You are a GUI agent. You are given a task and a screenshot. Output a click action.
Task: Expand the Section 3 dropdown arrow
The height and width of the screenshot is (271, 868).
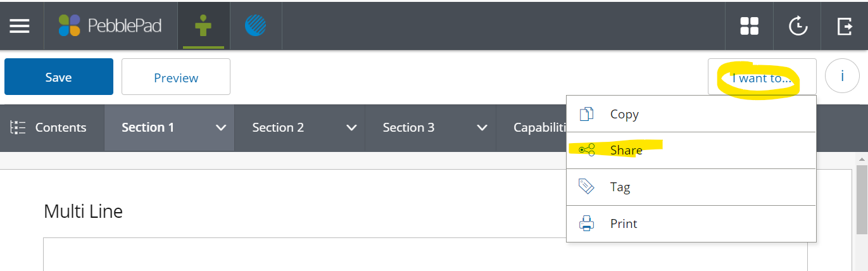482,128
